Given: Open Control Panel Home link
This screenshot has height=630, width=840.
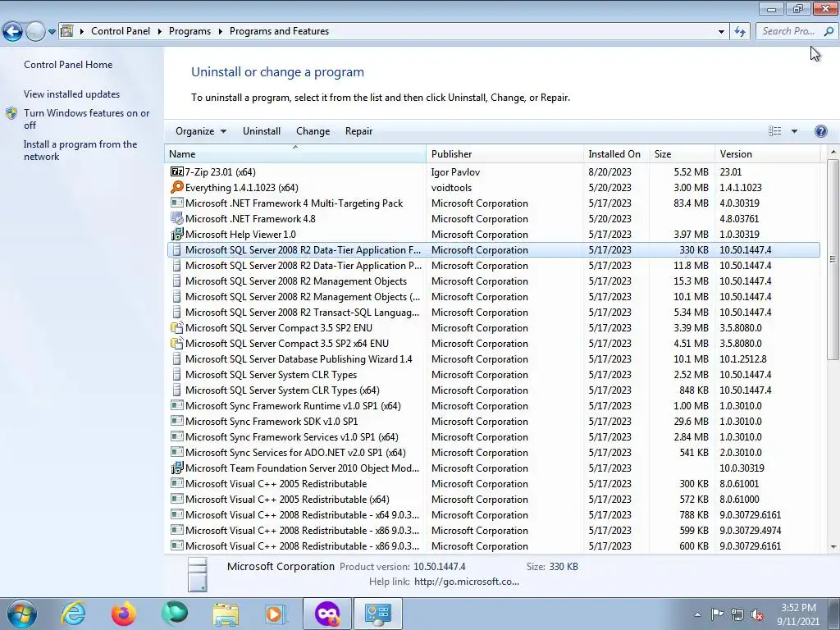Looking at the screenshot, I should tap(68, 64).
